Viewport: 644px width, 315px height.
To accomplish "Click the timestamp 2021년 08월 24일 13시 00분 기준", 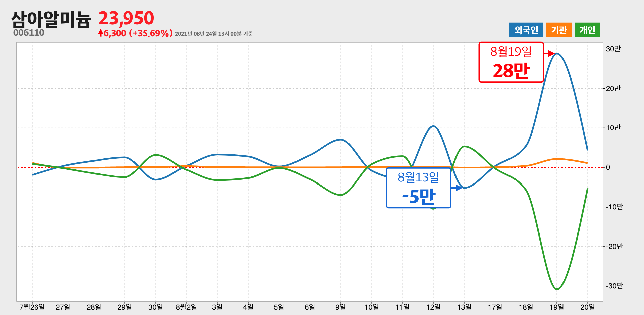I will (214, 34).
